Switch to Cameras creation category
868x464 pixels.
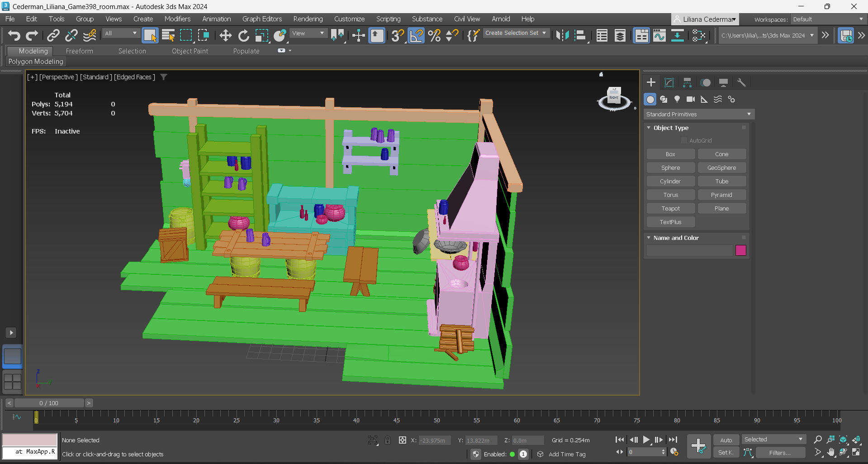tap(691, 99)
